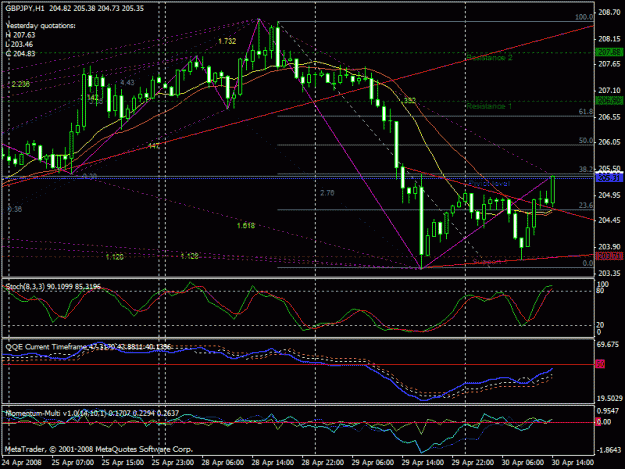
Task: Click 19.5029 on the QQE scale
Action: point(609,398)
